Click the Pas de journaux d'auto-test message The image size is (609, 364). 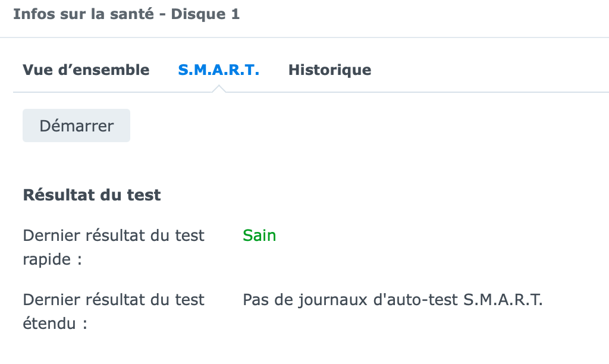click(393, 300)
